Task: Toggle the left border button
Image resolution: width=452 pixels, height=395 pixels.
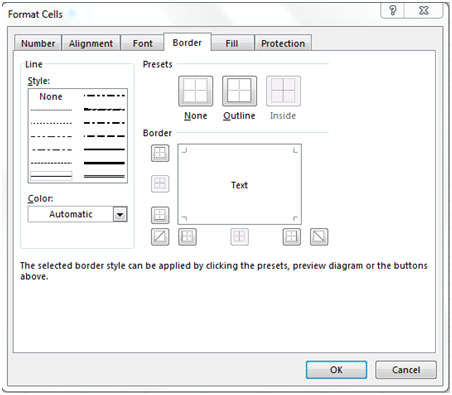Action: coord(187,237)
